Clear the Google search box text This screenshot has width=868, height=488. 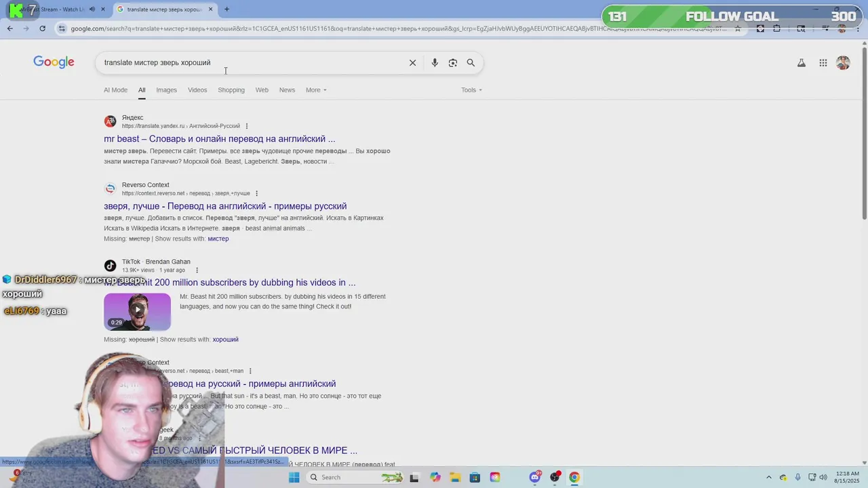tap(412, 62)
